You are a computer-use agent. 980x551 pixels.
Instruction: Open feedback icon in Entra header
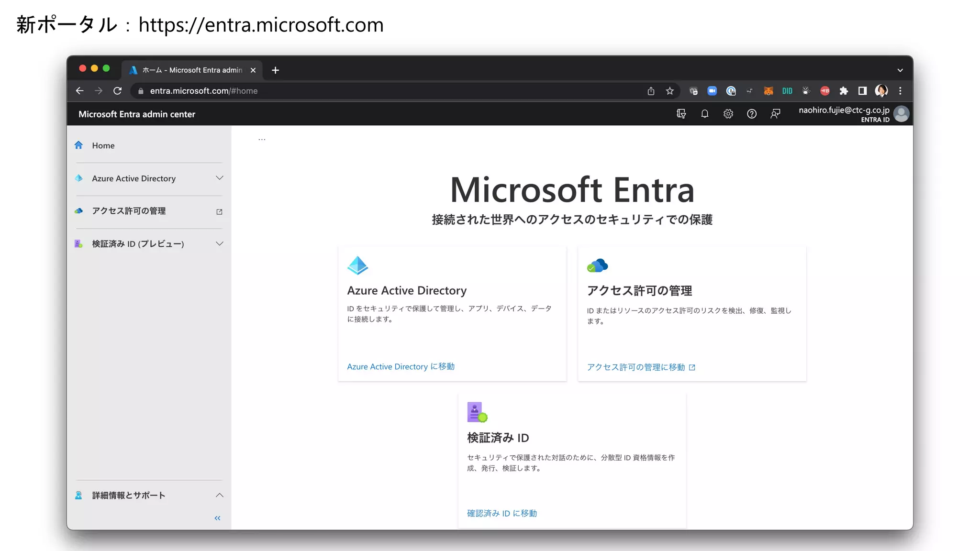(x=775, y=114)
